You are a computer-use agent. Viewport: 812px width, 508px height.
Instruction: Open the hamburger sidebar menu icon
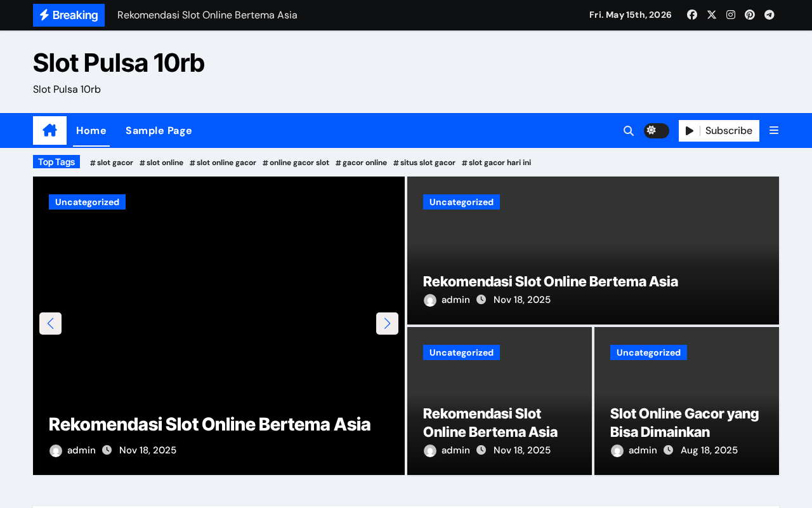(x=774, y=130)
